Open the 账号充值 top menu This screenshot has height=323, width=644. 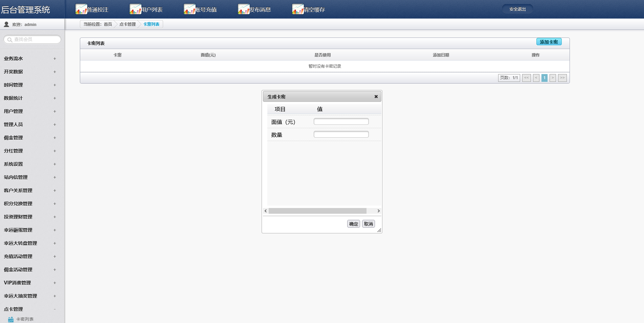pyautogui.click(x=206, y=10)
